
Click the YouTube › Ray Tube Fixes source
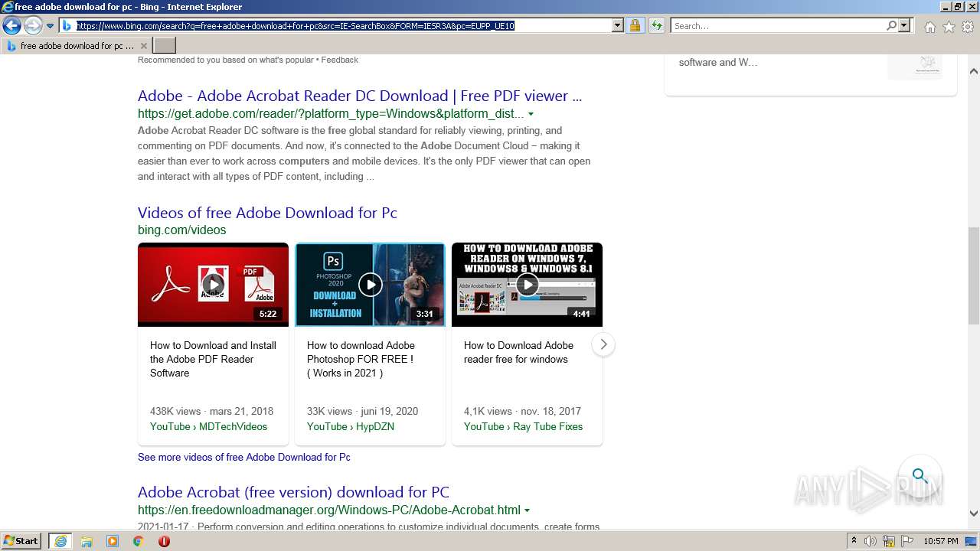523,426
